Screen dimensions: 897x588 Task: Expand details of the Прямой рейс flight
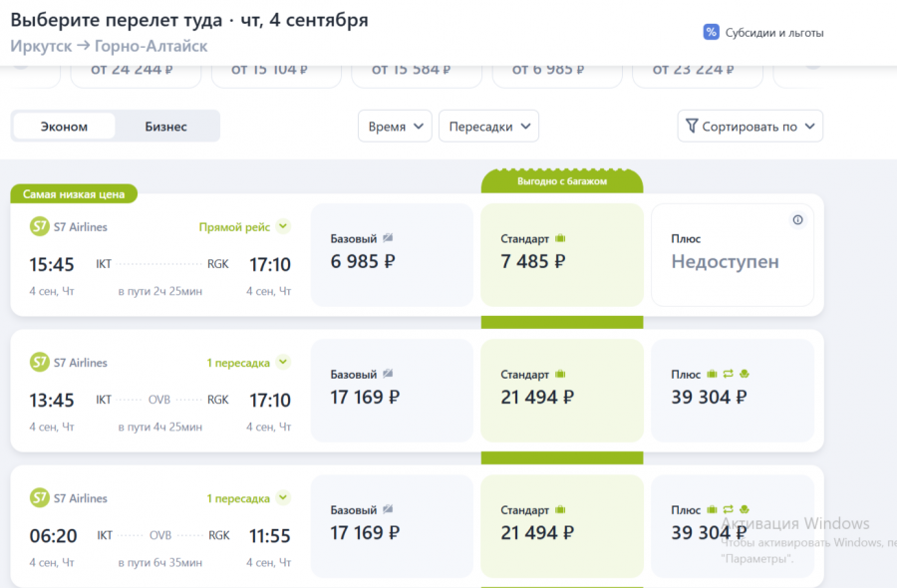283,227
